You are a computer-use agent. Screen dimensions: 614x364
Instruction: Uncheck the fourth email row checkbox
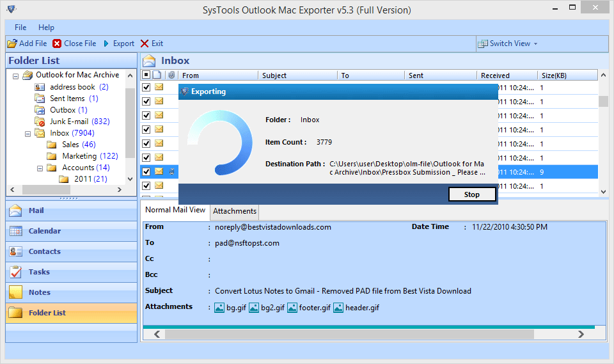[146, 129]
